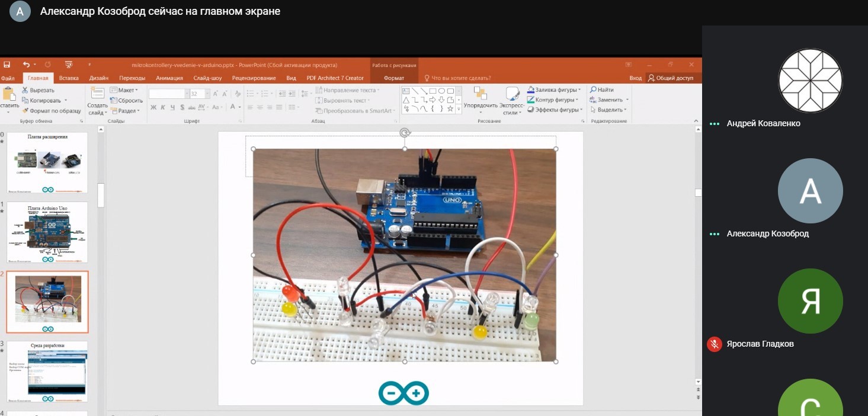
Task: Open the font color A picker
Action: coord(235,107)
